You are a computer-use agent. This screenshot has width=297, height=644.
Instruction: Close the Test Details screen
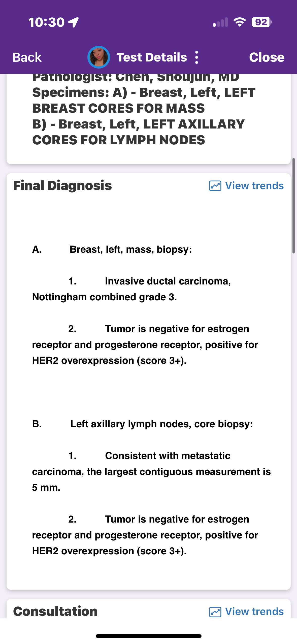(x=267, y=57)
